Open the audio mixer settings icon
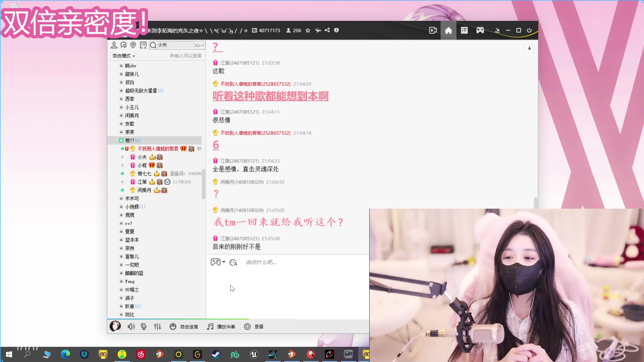This screenshot has width=644, height=362. pyautogui.click(x=157, y=327)
